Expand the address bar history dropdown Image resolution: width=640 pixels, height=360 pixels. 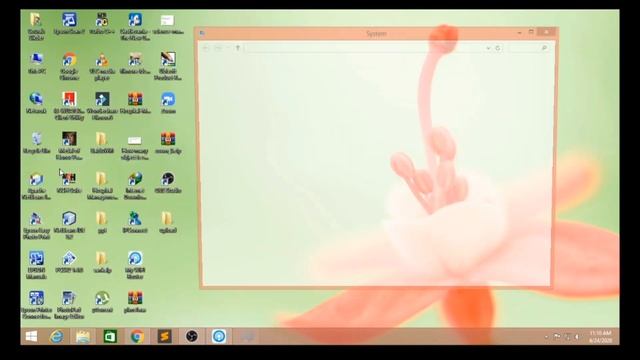[x=488, y=48]
